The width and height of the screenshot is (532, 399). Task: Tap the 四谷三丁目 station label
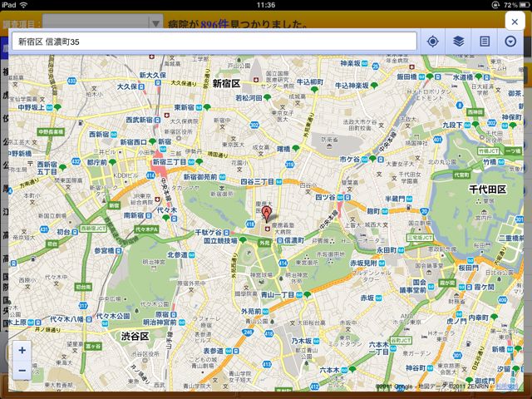click(257, 181)
